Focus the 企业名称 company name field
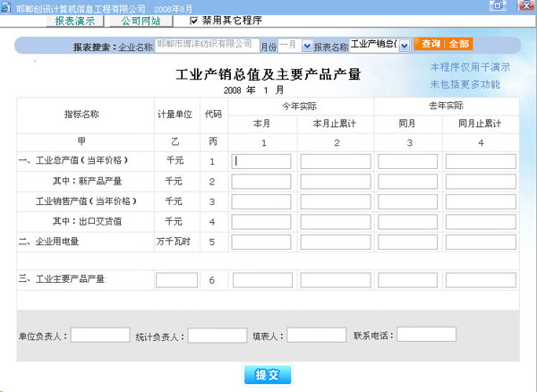537x392 pixels. [x=206, y=44]
